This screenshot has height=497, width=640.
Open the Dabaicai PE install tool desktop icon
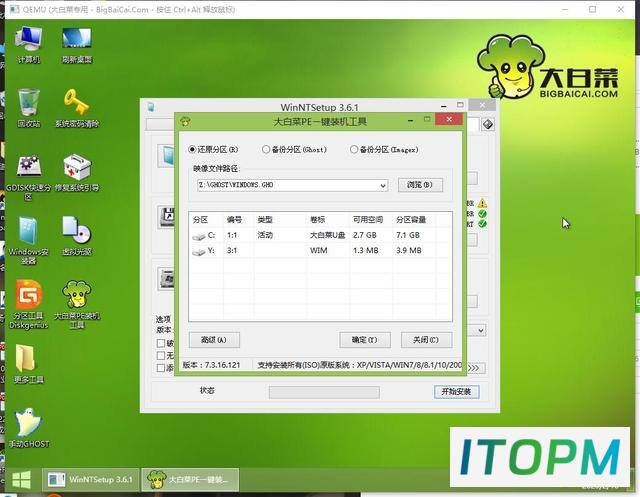77,304
